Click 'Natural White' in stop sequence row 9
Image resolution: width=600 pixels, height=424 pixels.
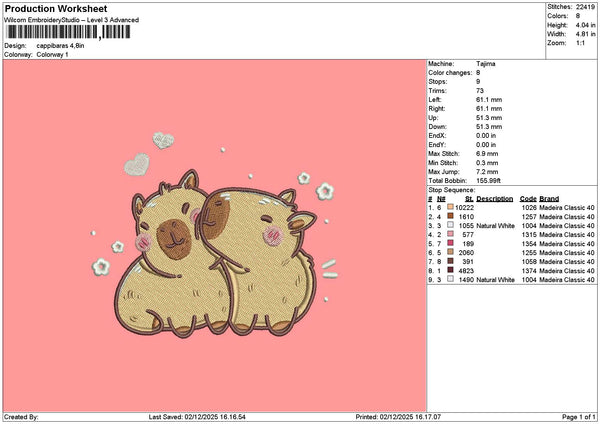[x=495, y=280]
